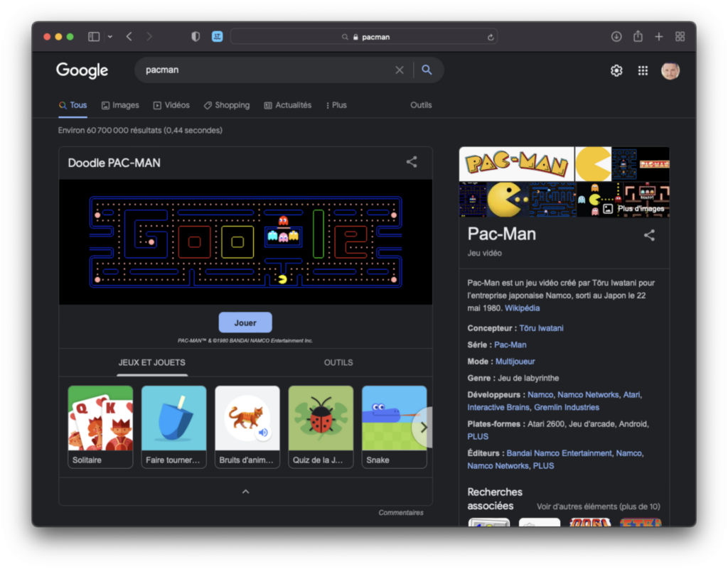Expand the Plus menu
The height and width of the screenshot is (569, 728).
click(336, 105)
